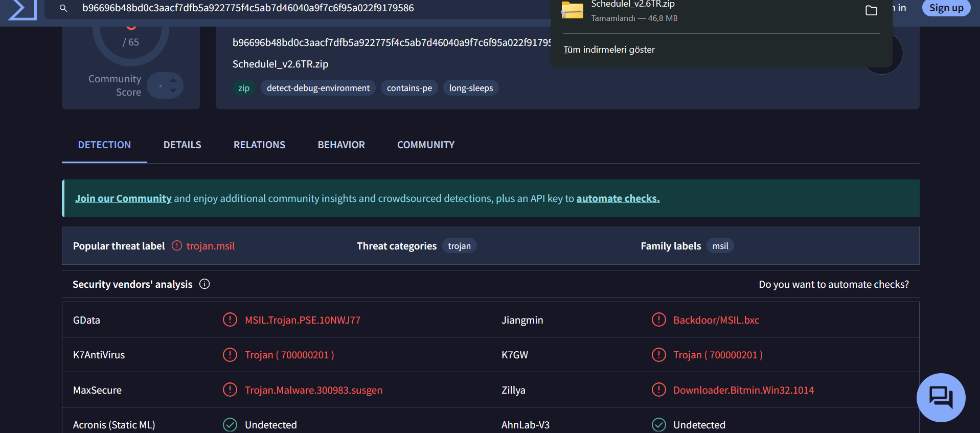Image resolution: width=980 pixels, height=433 pixels.
Task: Open 'Tüm indirmeleri göster' downloads link
Action: [609, 50]
